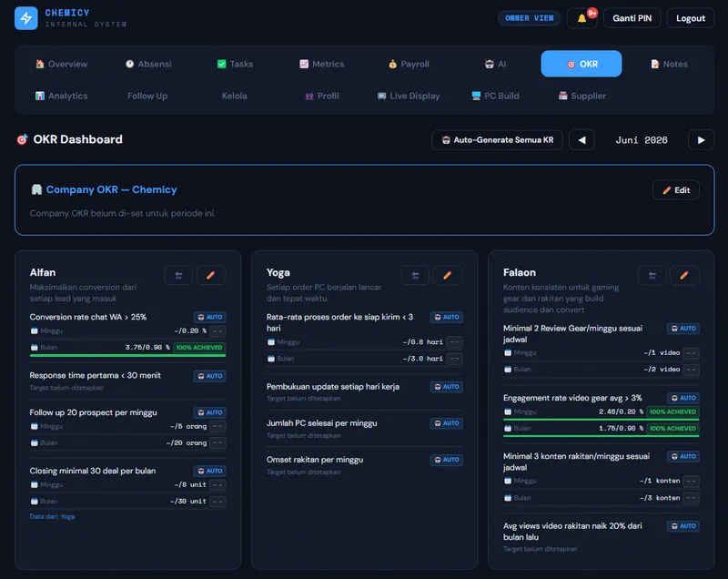Viewport: 728px width, 579px height.
Task: Open the Live Display tab
Action: tap(409, 96)
